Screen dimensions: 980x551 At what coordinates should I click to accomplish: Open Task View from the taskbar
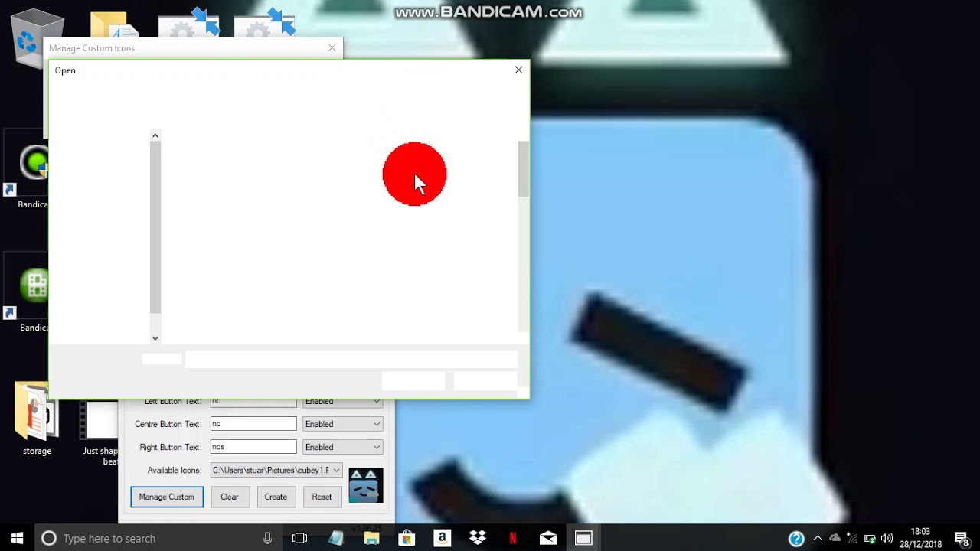299,538
